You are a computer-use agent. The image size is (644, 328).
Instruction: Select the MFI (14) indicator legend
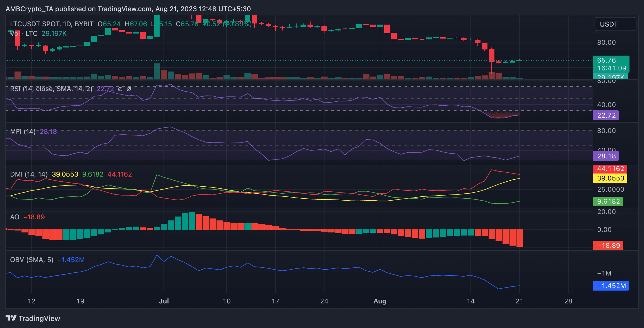coord(23,131)
